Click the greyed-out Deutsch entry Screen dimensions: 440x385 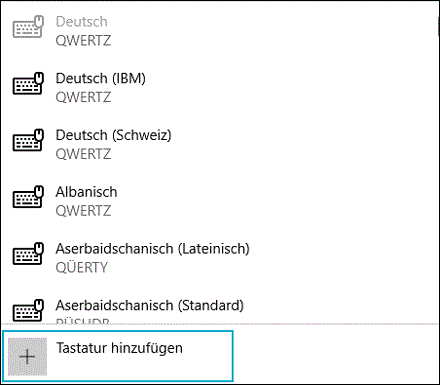[x=220, y=31]
